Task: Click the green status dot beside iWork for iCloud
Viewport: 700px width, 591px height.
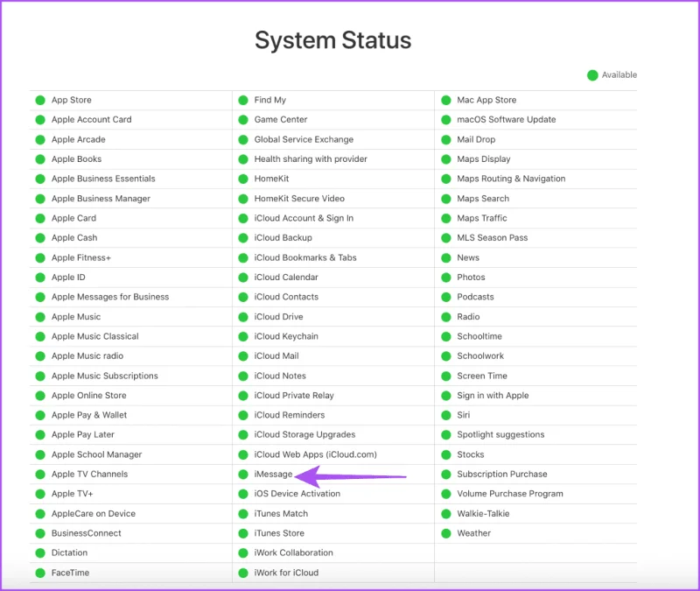Action: [x=243, y=573]
